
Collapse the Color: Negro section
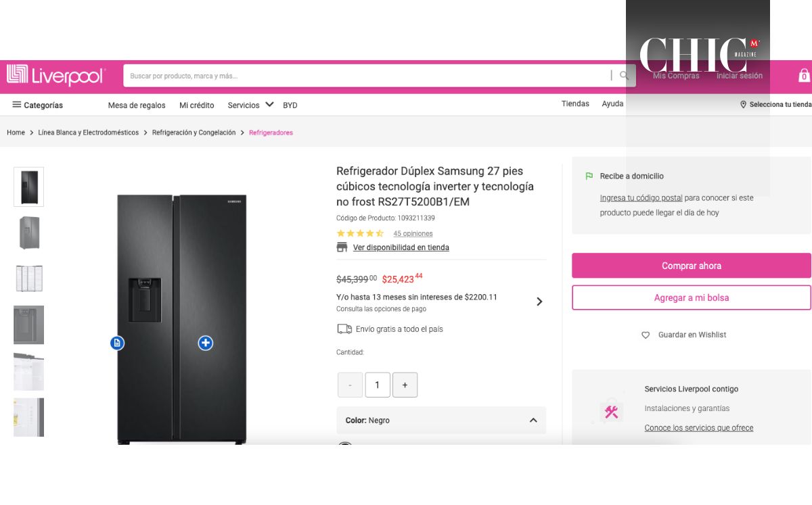pyautogui.click(x=533, y=420)
